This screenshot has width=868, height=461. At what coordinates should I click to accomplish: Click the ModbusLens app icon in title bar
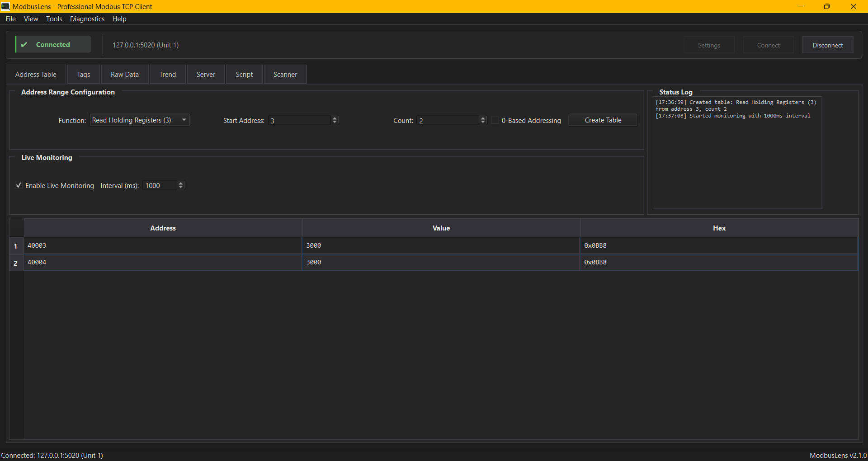click(x=5, y=6)
